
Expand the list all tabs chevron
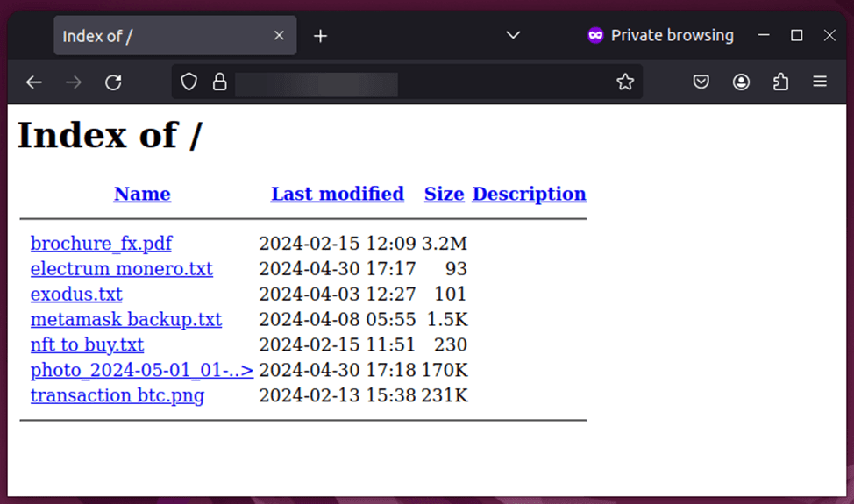coord(514,36)
